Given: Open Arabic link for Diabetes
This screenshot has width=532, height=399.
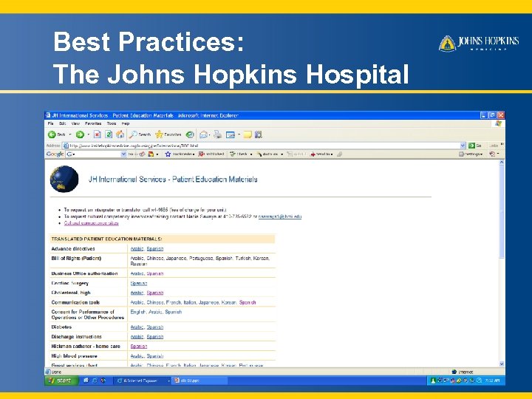Looking at the screenshot, I should [x=137, y=327].
